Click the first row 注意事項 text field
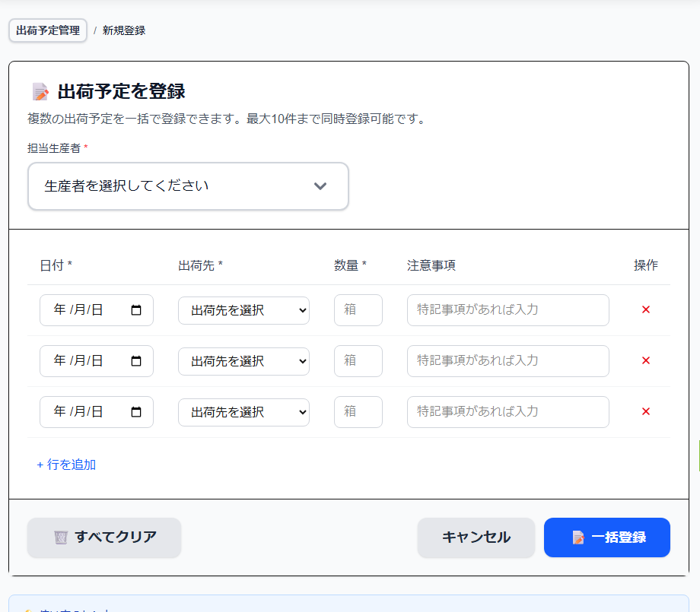The image size is (700, 612). click(508, 310)
